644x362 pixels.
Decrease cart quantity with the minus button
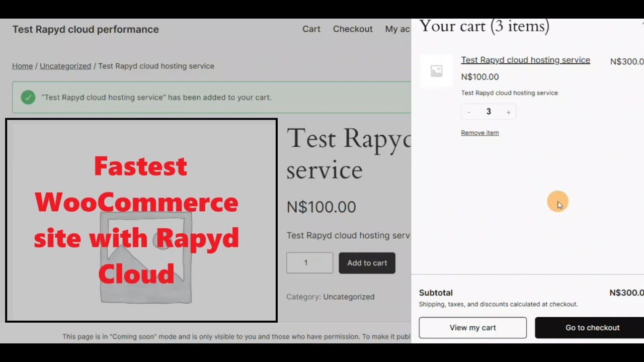(469, 112)
